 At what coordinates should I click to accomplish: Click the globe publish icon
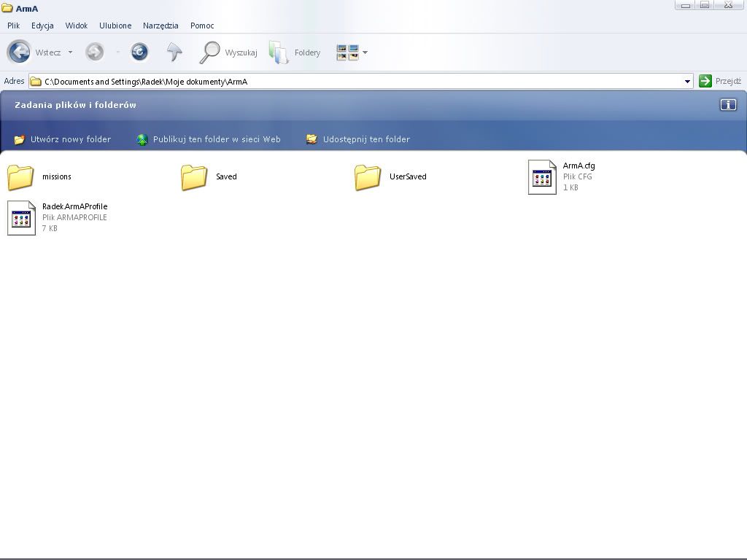tap(142, 139)
